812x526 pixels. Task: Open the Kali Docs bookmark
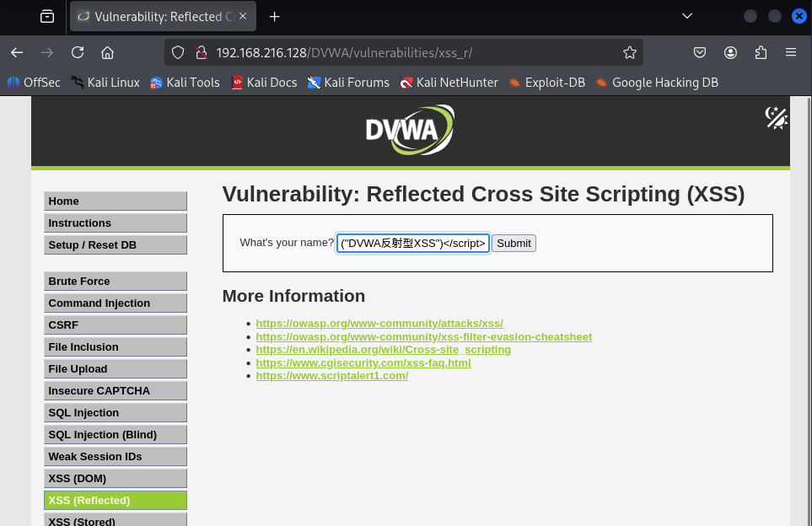264,83
